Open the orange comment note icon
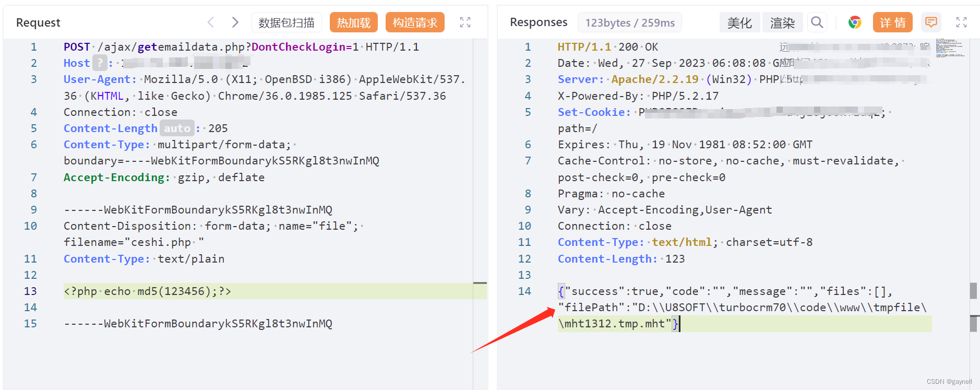 [x=931, y=22]
